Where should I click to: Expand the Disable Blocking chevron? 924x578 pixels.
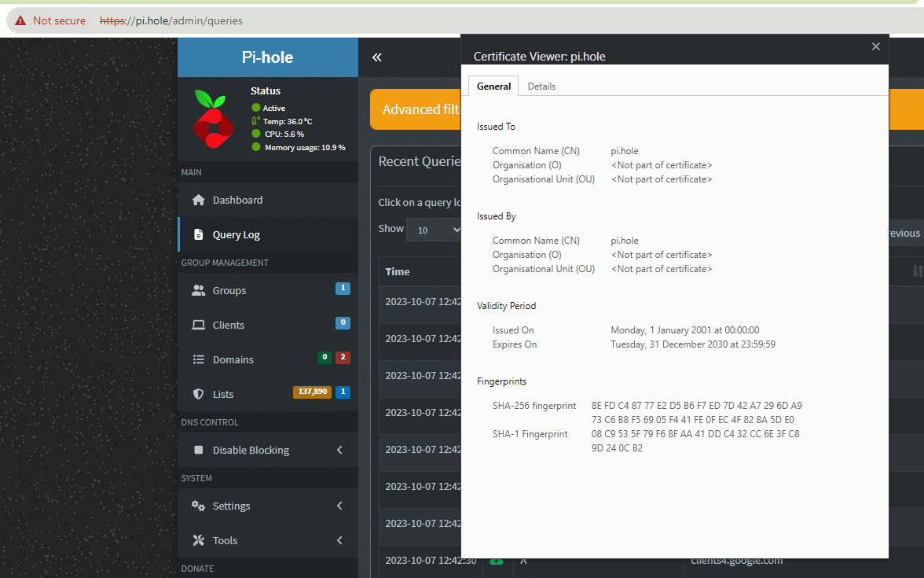coord(339,450)
